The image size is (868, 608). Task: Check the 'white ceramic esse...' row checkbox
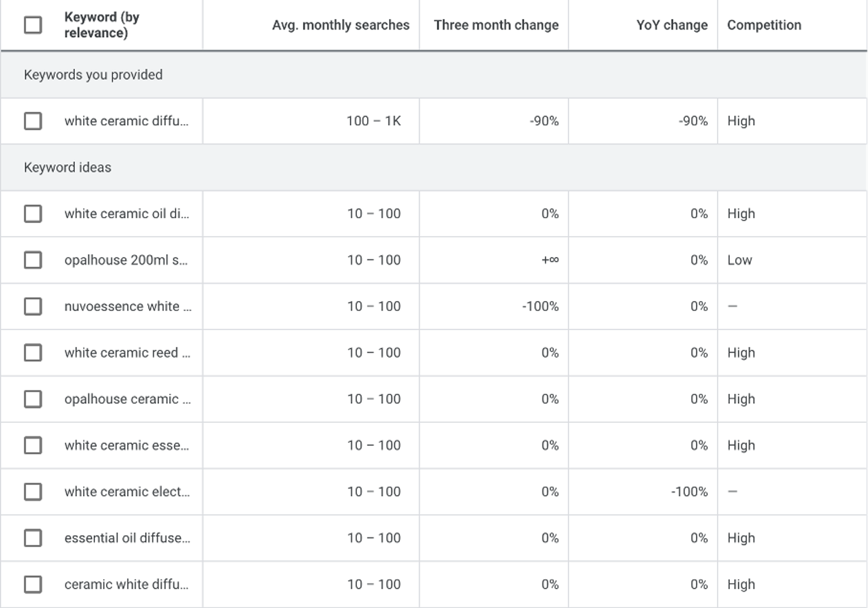pos(33,445)
